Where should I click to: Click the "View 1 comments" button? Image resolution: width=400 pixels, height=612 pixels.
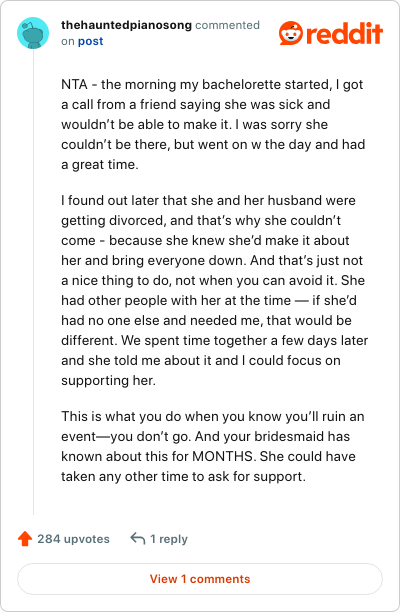coord(200,579)
